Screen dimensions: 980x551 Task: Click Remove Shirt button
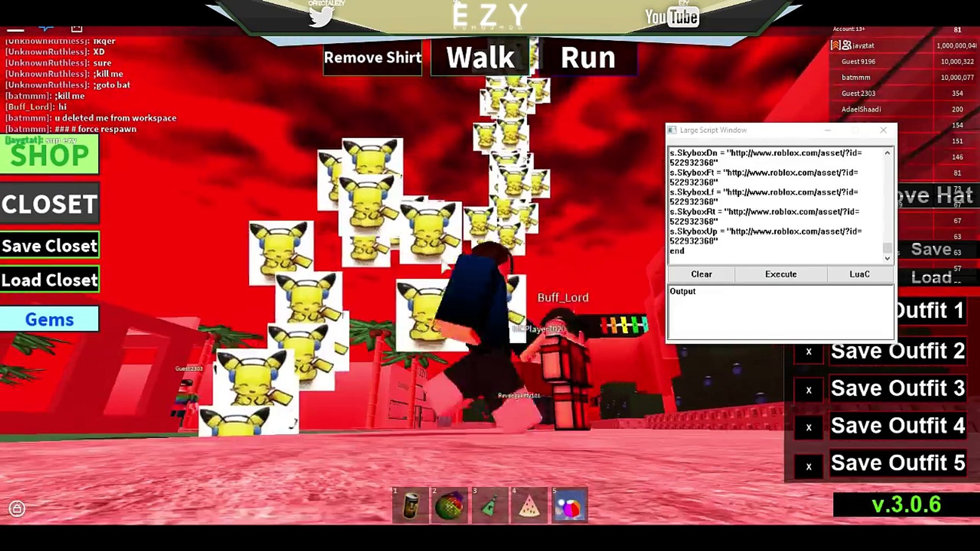point(372,57)
